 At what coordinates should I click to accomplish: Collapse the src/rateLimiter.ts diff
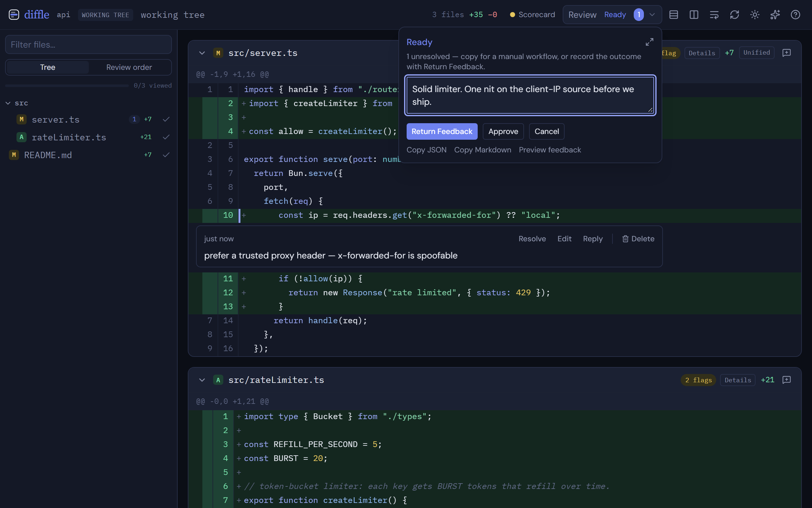[x=202, y=380]
